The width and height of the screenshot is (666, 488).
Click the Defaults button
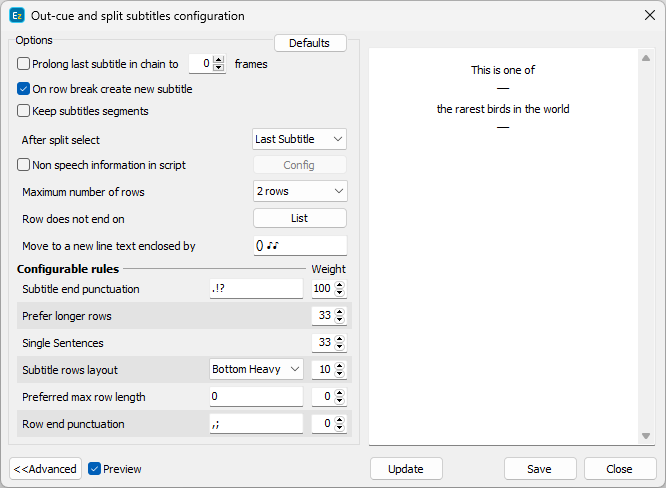pyautogui.click(x=310, y=43)
